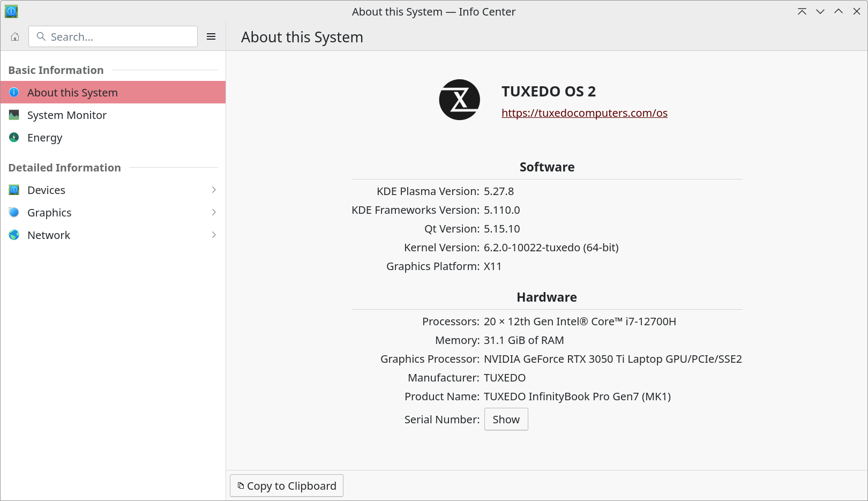The width and height of the screenshot is (868, 501).
Task: Click the Basic Information section header
Action: coord(56,70)
